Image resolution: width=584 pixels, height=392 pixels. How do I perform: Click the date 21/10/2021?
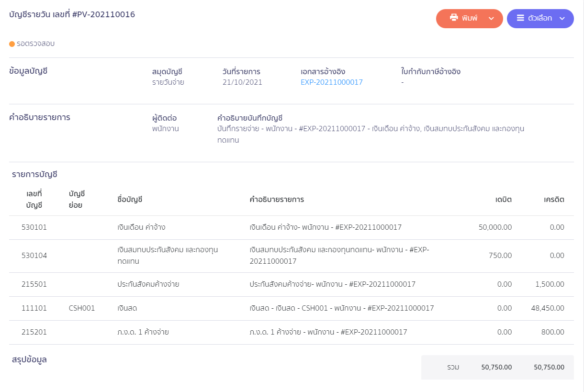(x=242, y=82)
